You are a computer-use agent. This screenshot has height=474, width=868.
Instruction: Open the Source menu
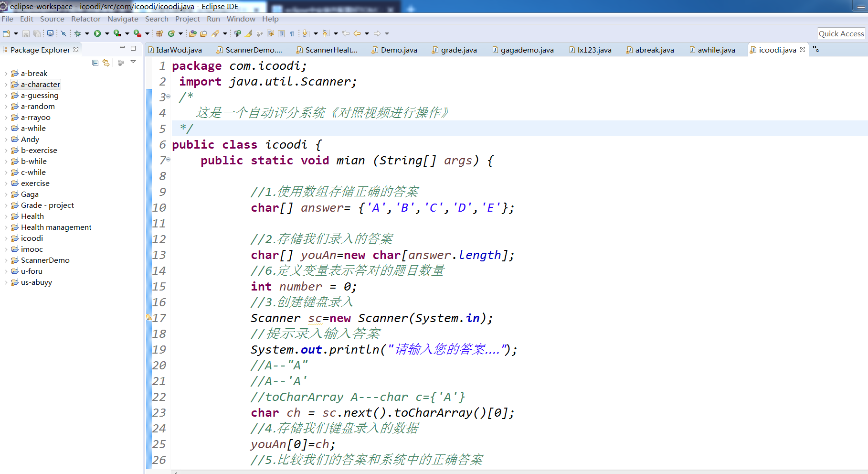(x=52, y=19)
